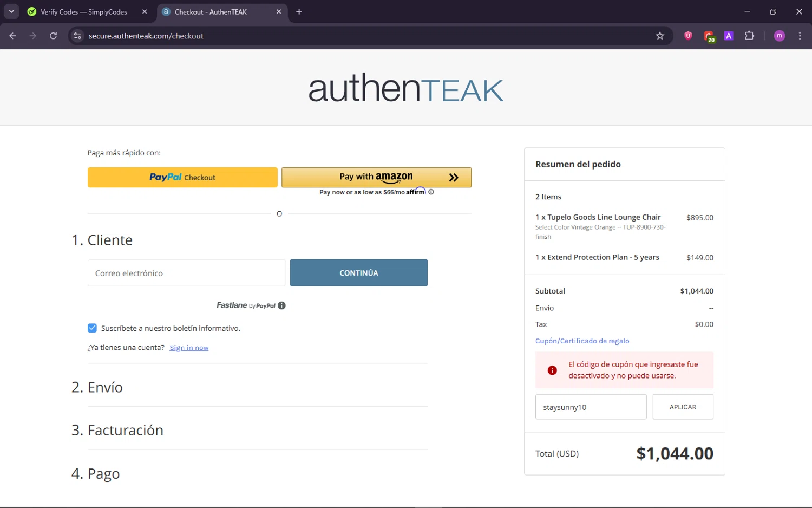Expand the 3. Facturación section
This screenshot has height=508, width=812.
[x=117, y=430]
